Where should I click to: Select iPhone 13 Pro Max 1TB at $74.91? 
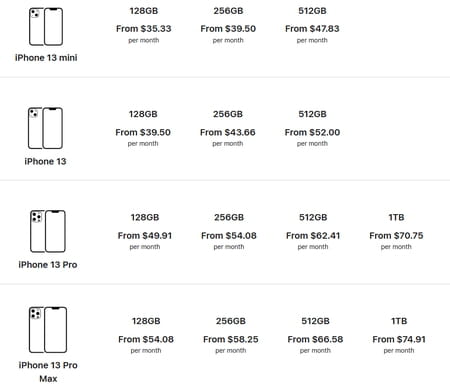click(399, 336)
